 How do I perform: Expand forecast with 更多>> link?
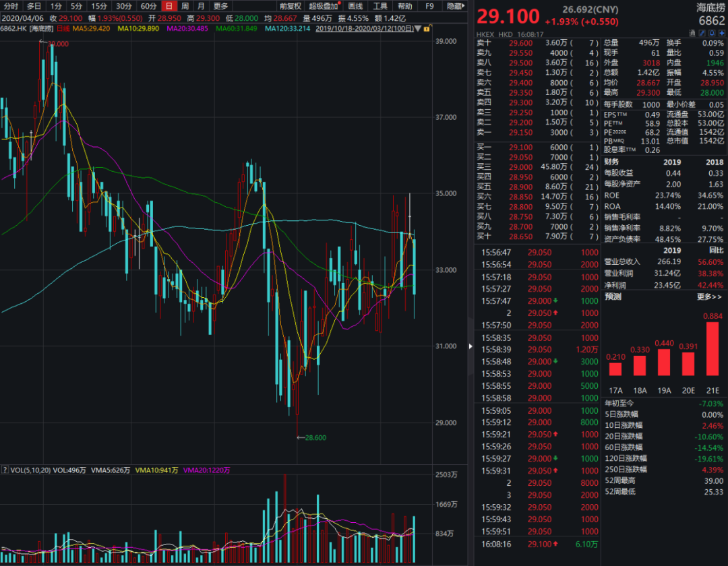point(710,296)
